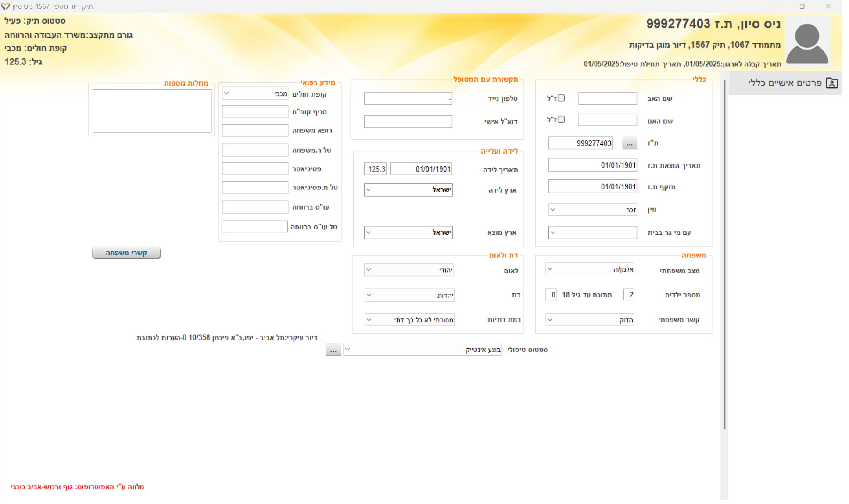Check the ז"ל box for שם האם
This screenshot has width=849, height=504.
click(x=561, y=119)
